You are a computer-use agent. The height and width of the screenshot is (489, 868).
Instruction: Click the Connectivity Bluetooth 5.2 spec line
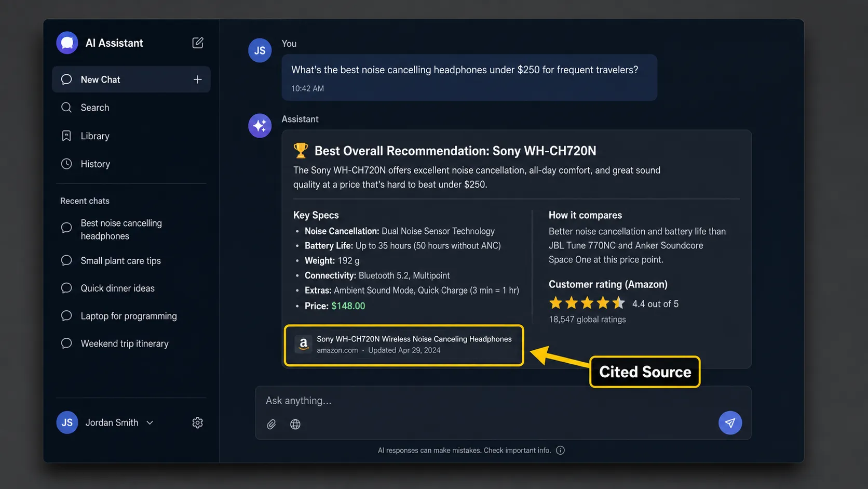click(x=377, y=275)
